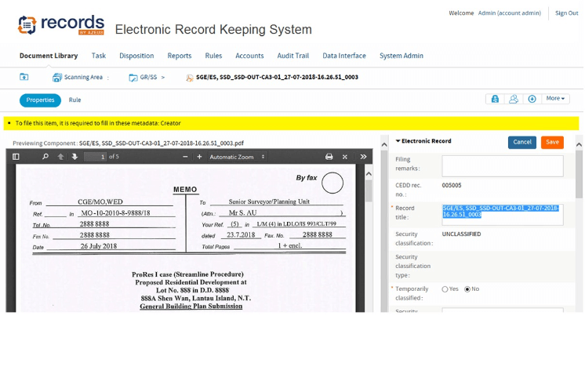585x392 pixels.
Task: Zoom in with the plus icon
Action: pos(200,157)
